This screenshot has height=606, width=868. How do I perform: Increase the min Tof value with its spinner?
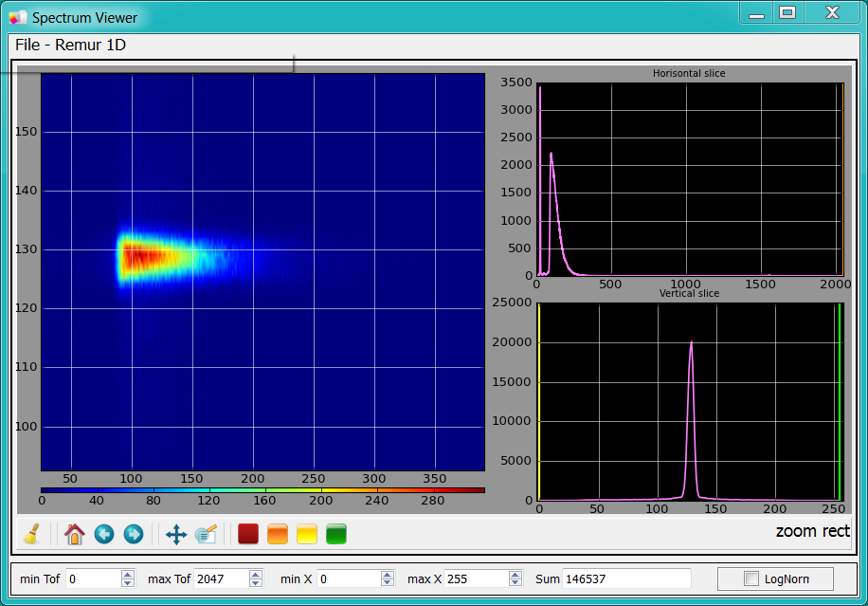128,574
